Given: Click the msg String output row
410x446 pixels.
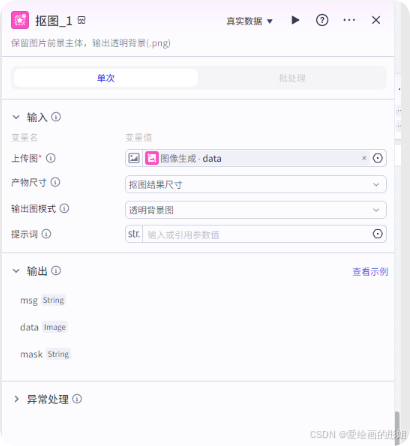Looking at the screenshot, I should pos(43,300).
